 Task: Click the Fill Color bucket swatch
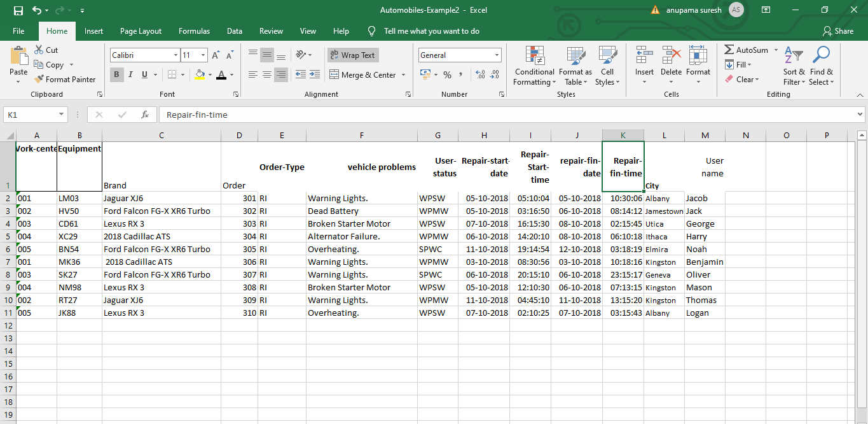pos(200,74)
